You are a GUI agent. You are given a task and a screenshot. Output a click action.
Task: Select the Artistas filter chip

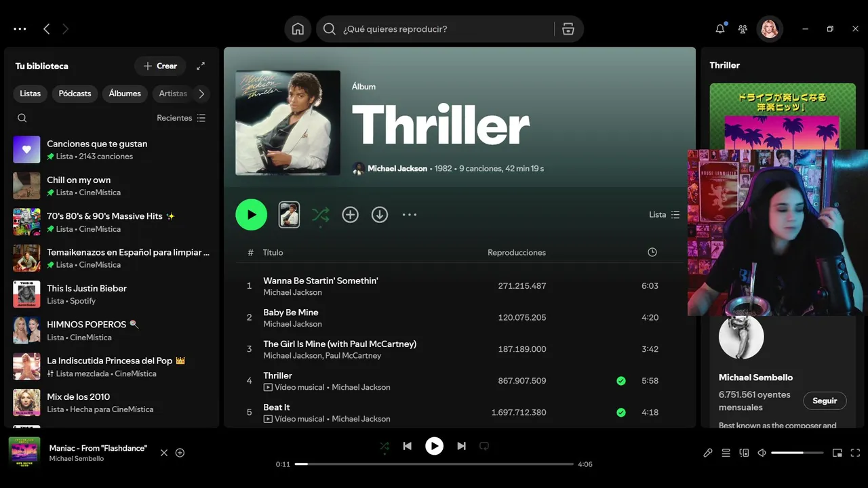point(173,94)
